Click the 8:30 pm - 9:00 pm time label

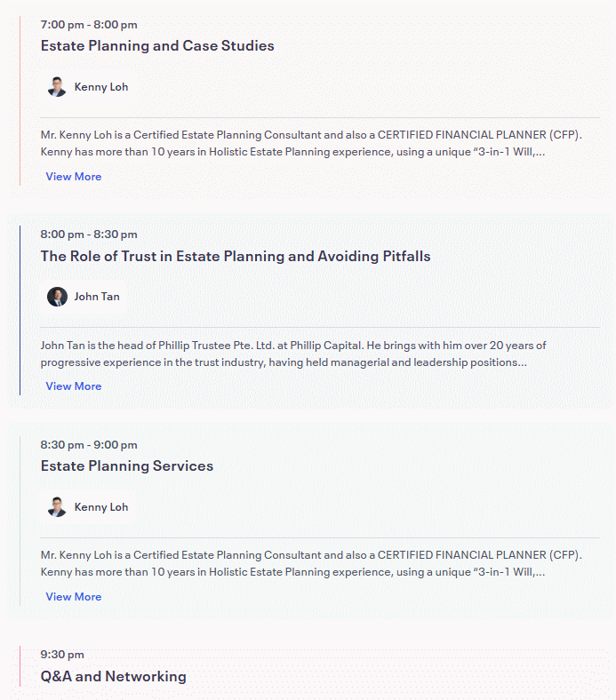[x=89, y=445]
